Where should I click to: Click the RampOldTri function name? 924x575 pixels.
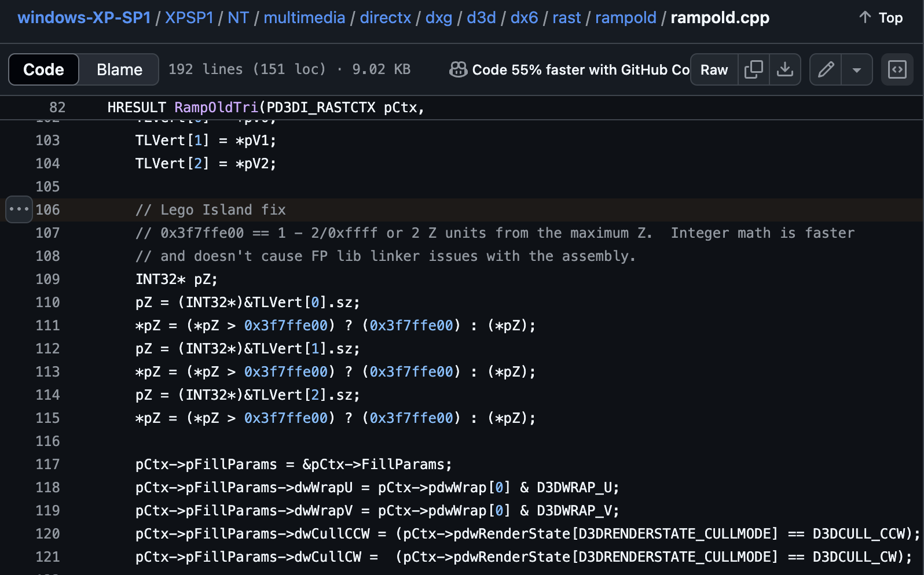(x=216, y=108)
